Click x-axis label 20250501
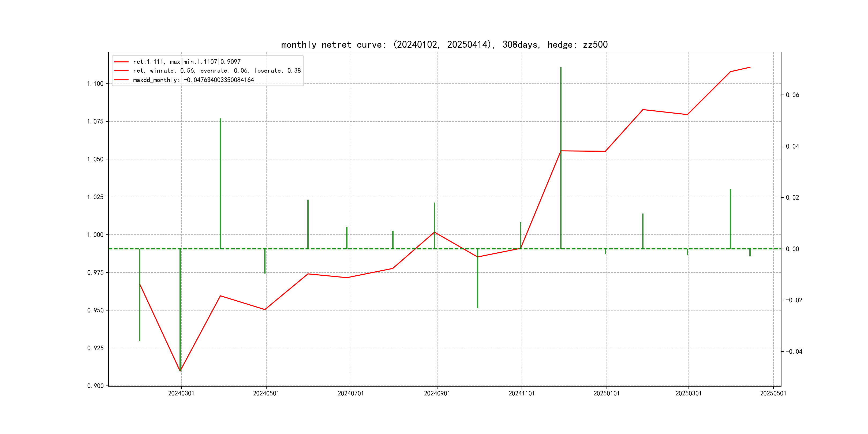 tap(773, 393)
